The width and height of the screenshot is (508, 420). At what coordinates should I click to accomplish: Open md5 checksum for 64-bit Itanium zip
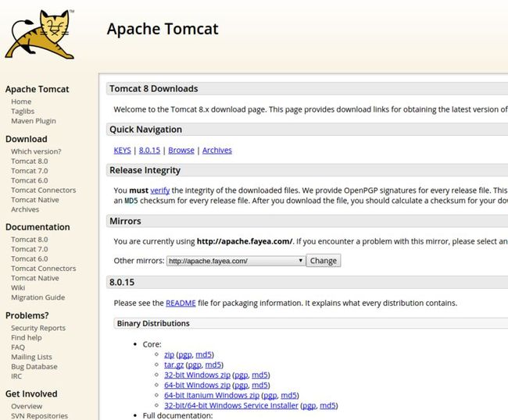point(289,395)
